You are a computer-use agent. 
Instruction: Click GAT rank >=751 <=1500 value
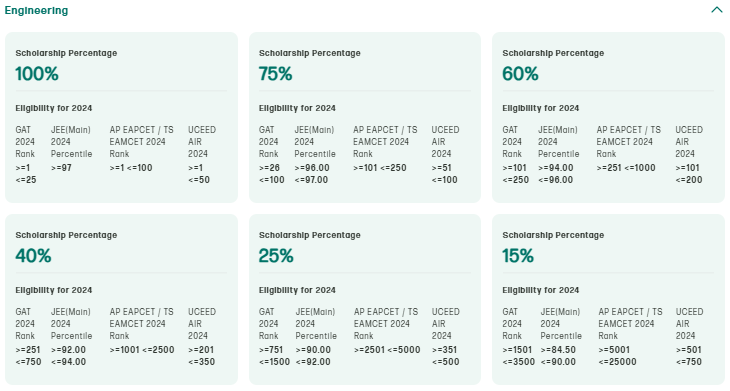coord(274,356)
